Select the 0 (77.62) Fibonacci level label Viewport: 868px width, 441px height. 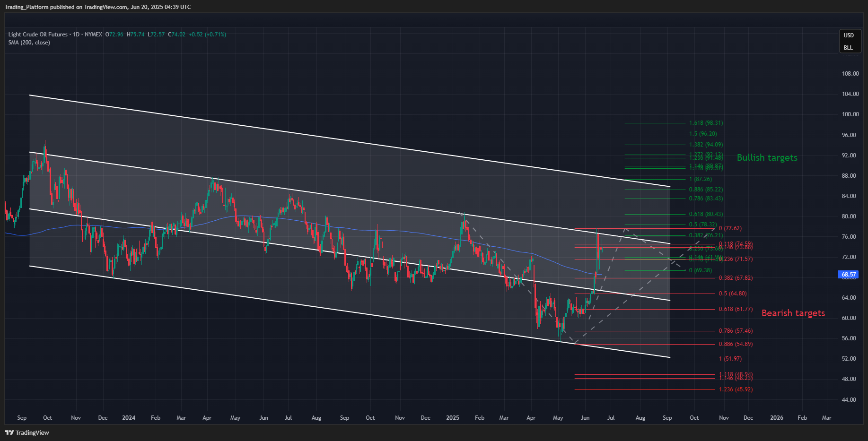pos(730,228)
